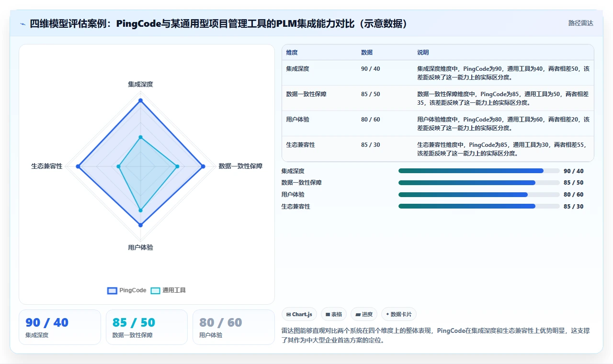This screenshot has width=613, height=364.
Task: Click the PingCode data point on 用户体验 axis
Action: 140,225
